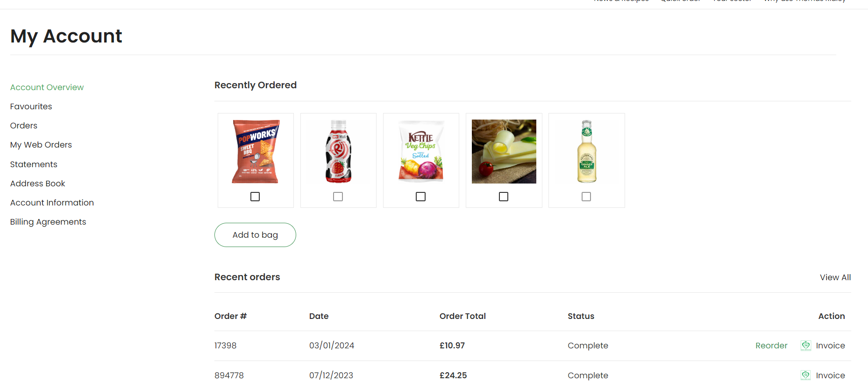Image resolution: width=868 pixels, height=389 pixels.
Task: Select the ginger ale bottle checkbox
Action: [x=586, y=197]
